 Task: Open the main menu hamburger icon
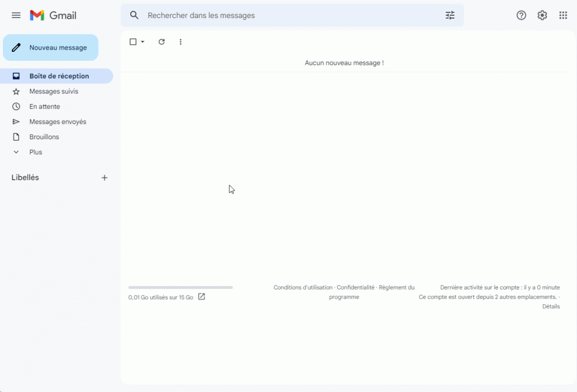(x=16, y=15)
